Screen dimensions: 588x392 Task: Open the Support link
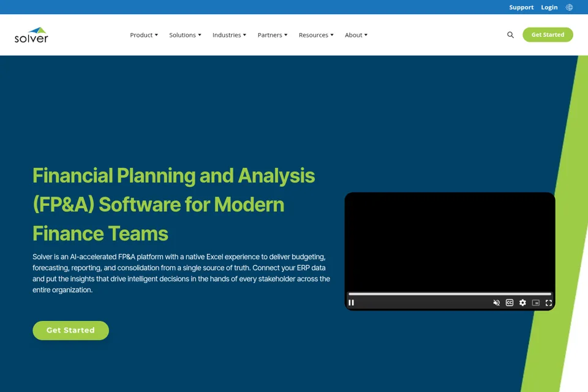point(521,7)
